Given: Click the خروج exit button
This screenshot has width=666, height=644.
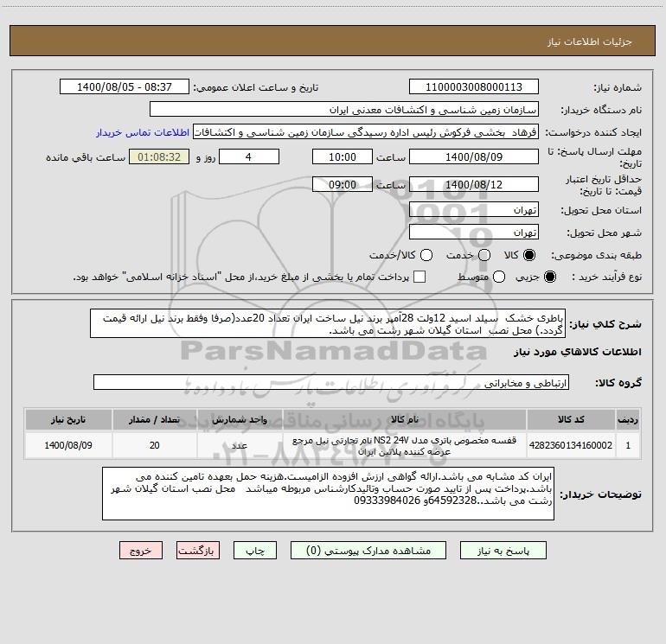Looking at the screenshot, I should click(141, 551).
